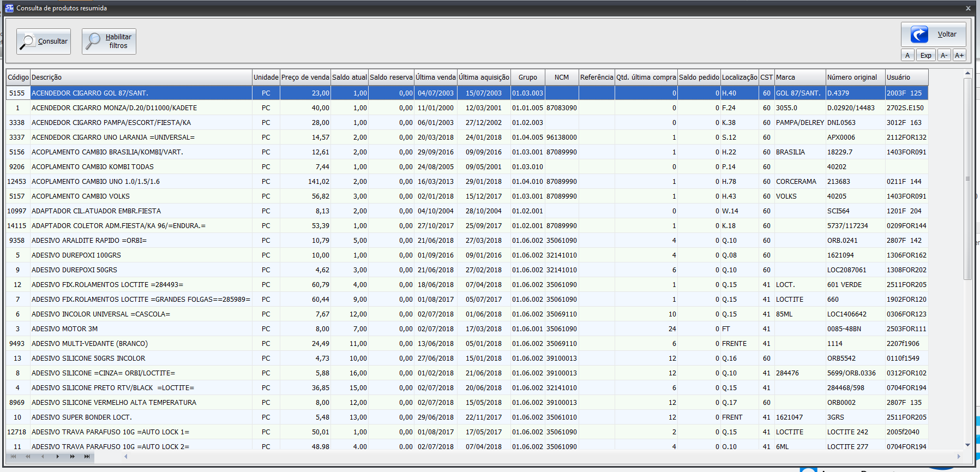Skip forward a page with double arrow
Viewport: 980px width, 472px height.
point(72,456)
